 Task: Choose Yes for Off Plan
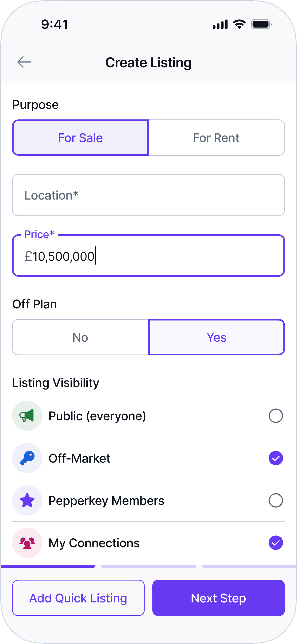tap(216, 337)
